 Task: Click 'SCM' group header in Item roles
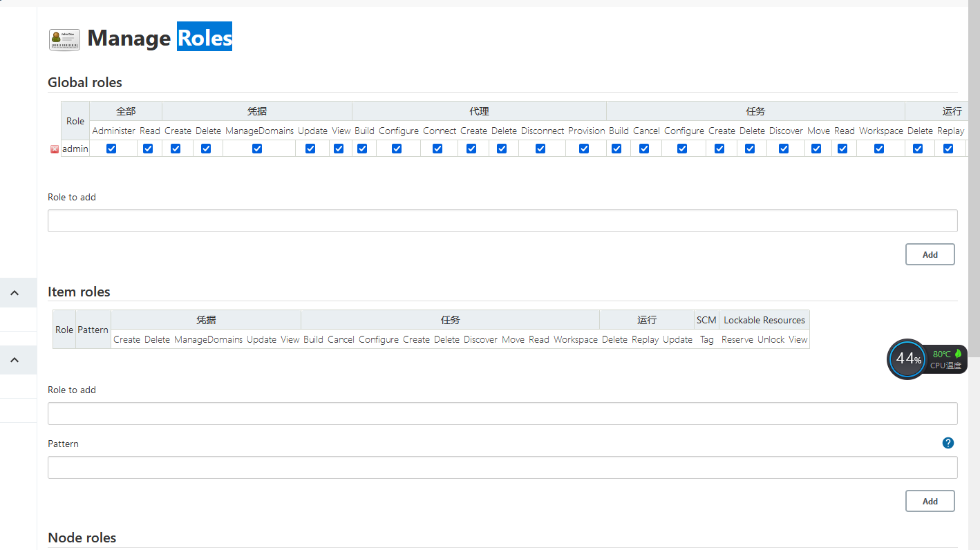pos(706,320)
